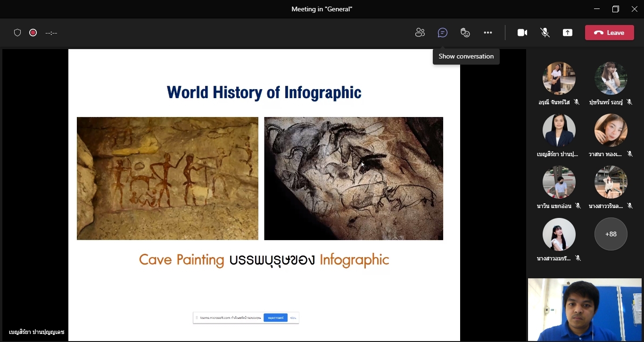Screen dimensions: 644x342
Task: Click the Meeting in "General" title
Action: coord(322,9)
